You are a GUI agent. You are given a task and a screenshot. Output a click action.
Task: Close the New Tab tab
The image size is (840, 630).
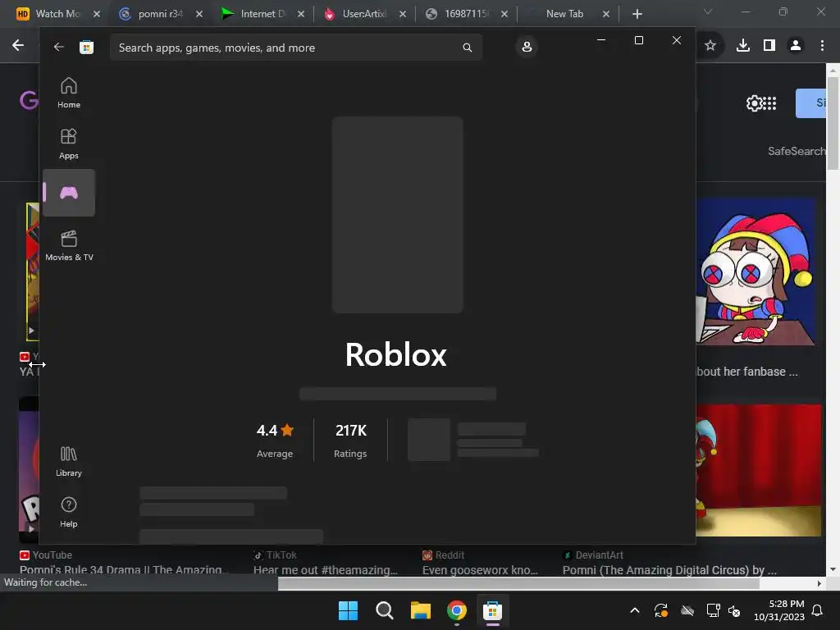[x=606, y=14]
